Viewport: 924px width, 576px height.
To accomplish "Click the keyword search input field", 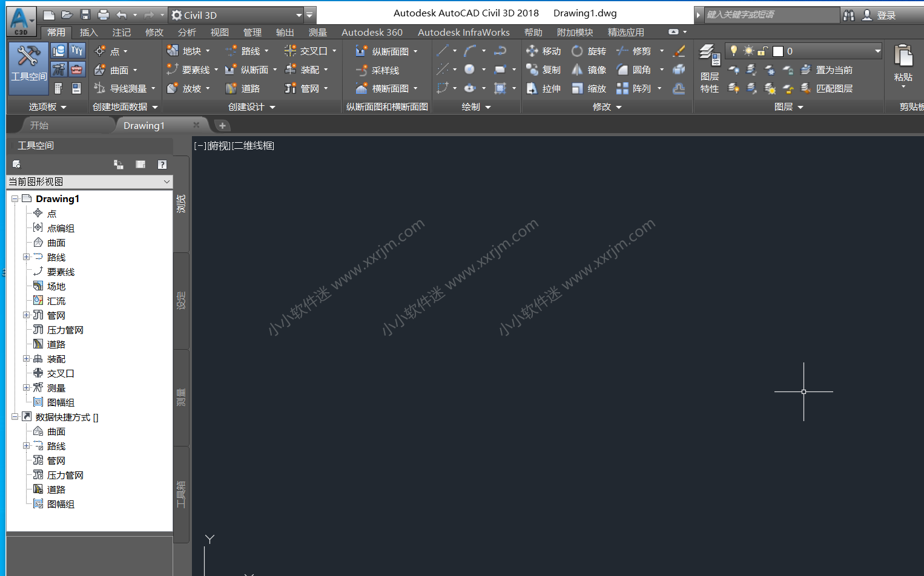I will (771, 15).
